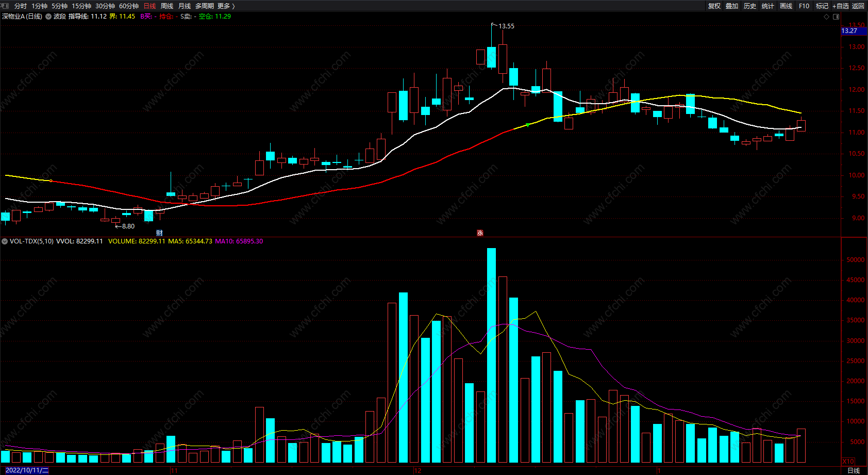
Task: Expand the main indicator dropdown near 波段
Action: pyautogui.click(x=48, y=17)
